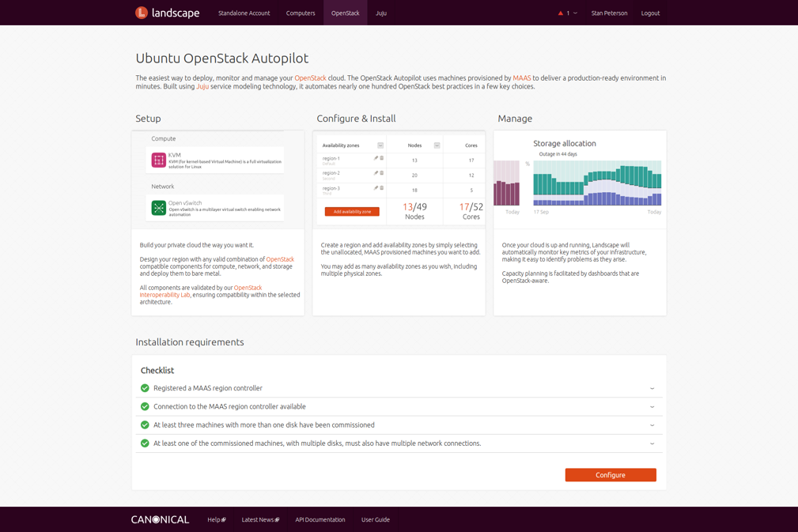Click the Storage allocation chart
798x532 pixels.
tap(597, 183)
